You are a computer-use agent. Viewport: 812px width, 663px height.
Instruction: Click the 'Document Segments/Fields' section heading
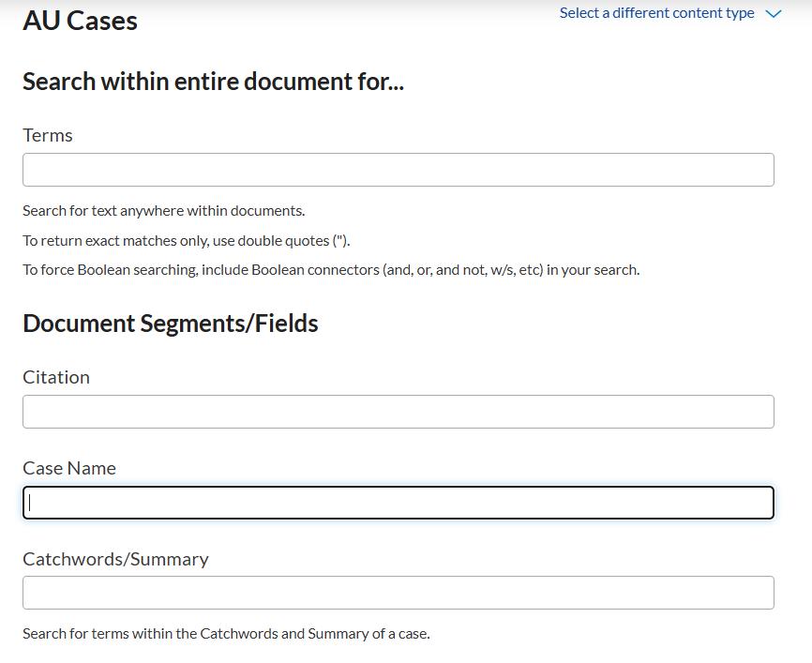[171, 324]
